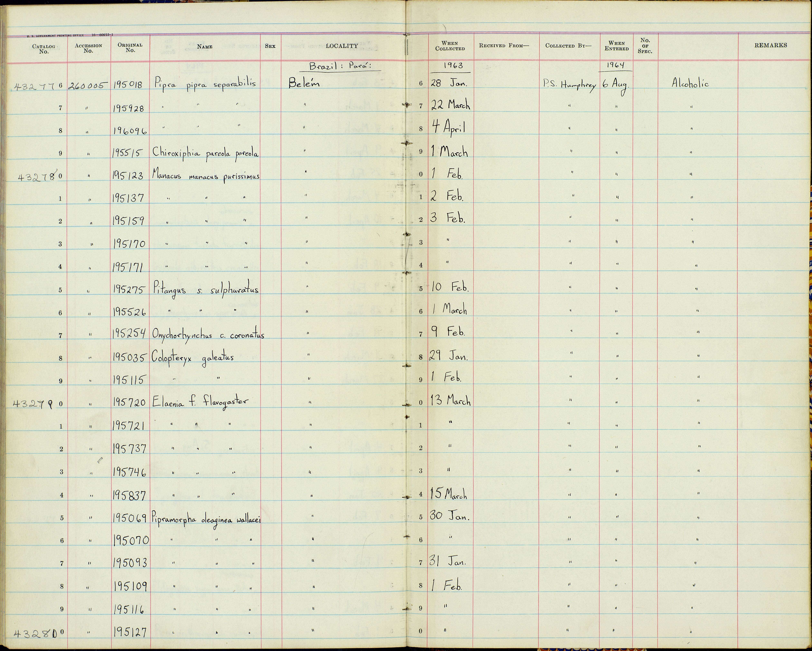Click the collection date '28 Jan.'
The width and height of the screenshot is (812, 651).
coord(449,83)
